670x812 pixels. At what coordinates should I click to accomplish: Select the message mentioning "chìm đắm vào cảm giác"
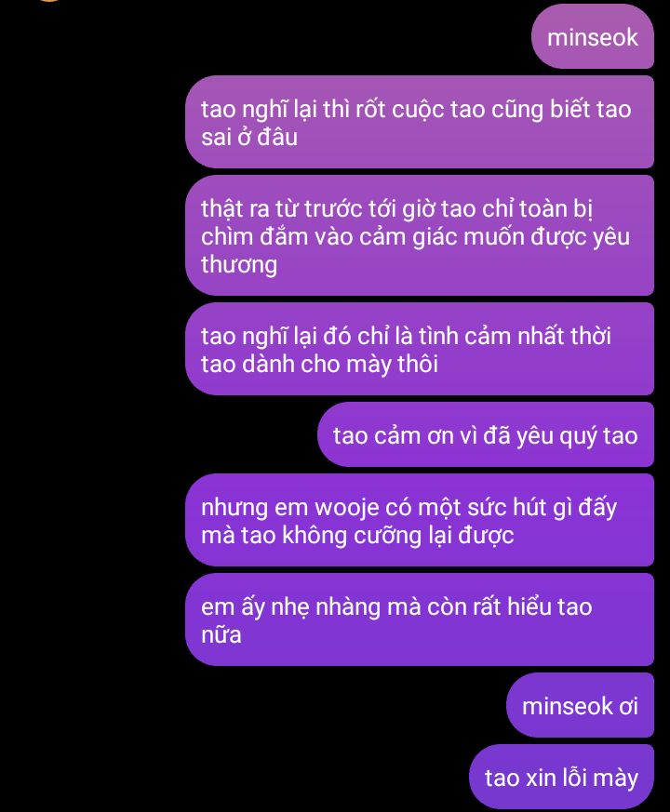(x=419, y=235)
